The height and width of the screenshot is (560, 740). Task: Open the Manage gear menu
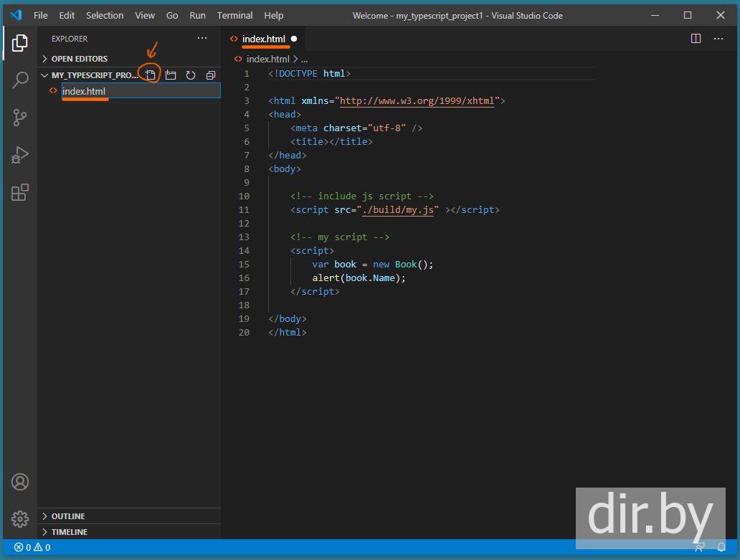coord(20,518)
